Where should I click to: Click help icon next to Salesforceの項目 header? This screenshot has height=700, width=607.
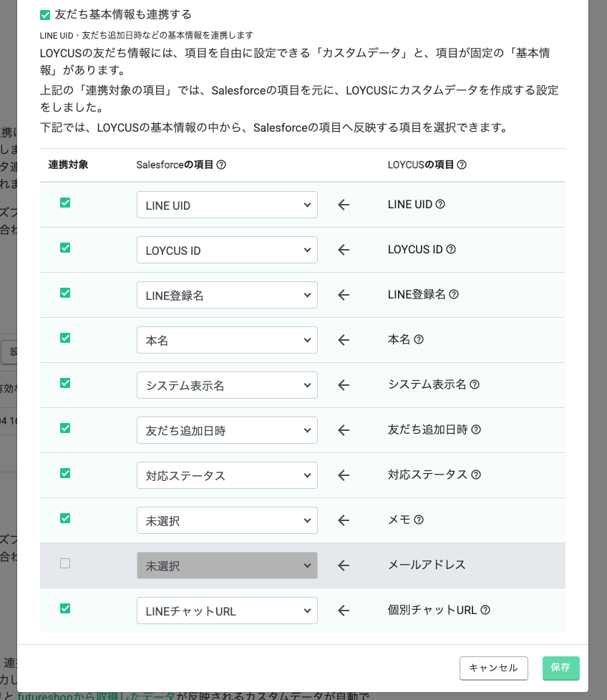pos(221,165)
